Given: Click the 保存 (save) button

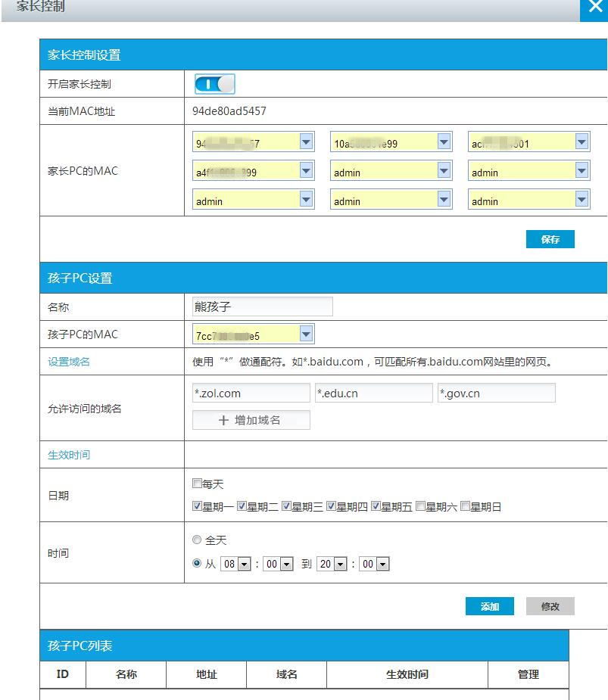Looking at the screenshot, I should pos(550,238).
